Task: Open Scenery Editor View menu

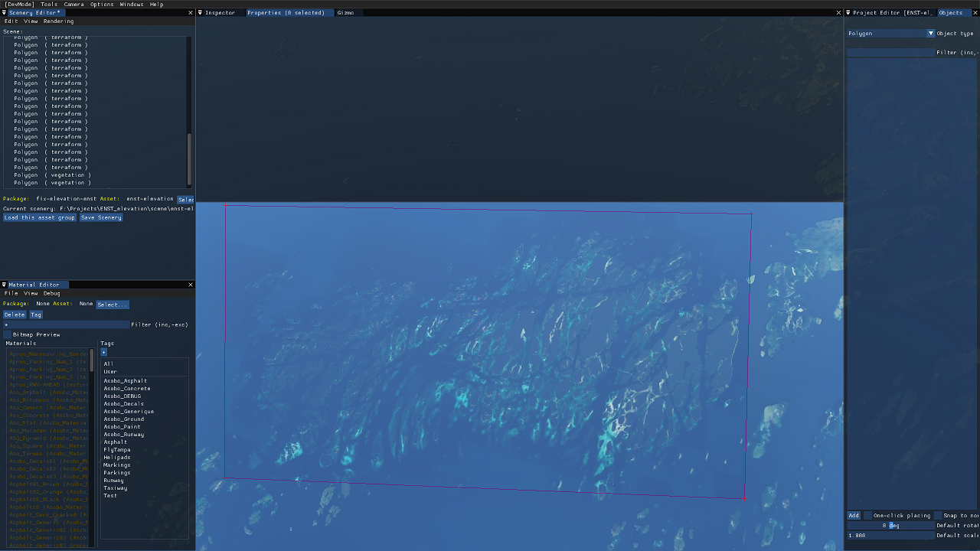Action: (31, 21)
